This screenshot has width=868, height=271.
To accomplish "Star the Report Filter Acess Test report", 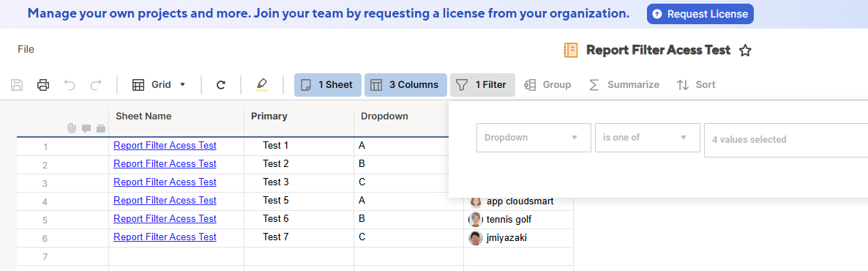I will tap(746, 51).
